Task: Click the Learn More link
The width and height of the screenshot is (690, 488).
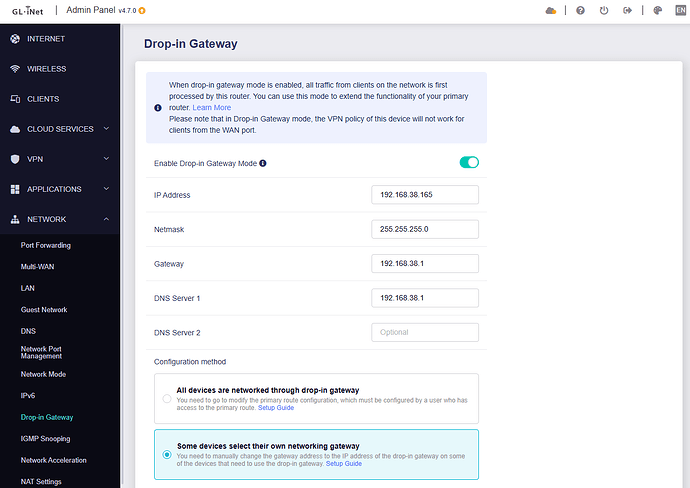Action: point(211,107)
